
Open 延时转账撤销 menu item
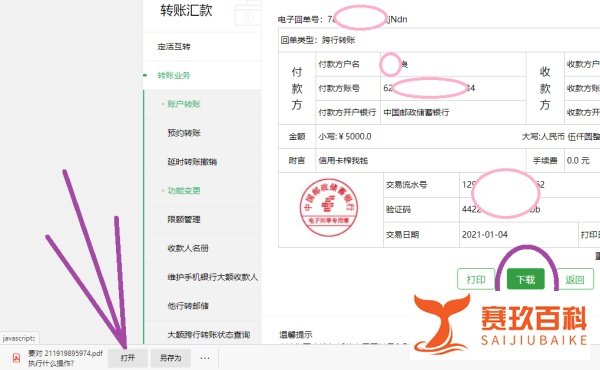click(x=192, y=162)
